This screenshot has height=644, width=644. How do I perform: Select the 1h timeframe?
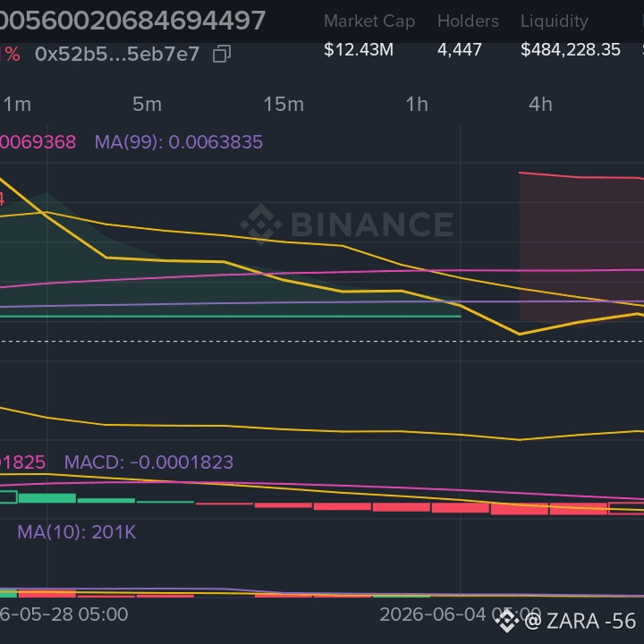click(417, 105)
